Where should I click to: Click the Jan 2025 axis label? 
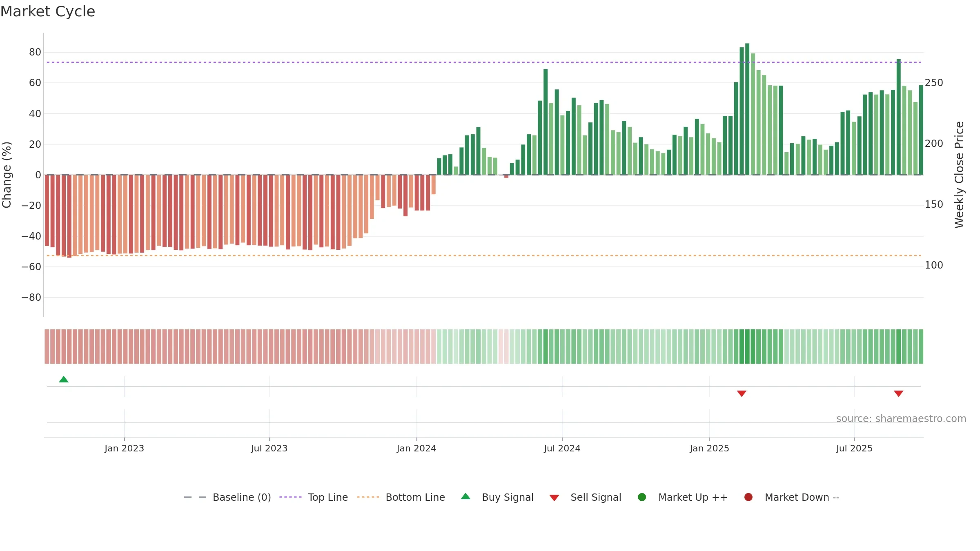(709, 449)
